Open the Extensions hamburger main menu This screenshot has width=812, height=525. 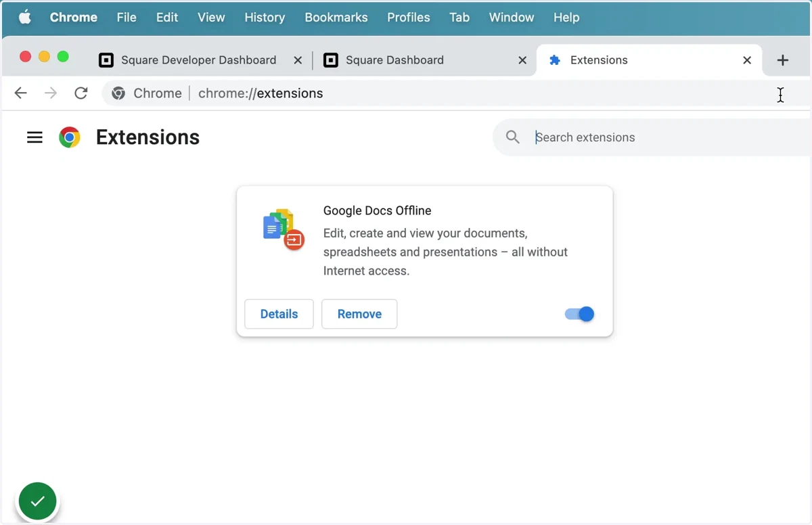click(35, 137)
